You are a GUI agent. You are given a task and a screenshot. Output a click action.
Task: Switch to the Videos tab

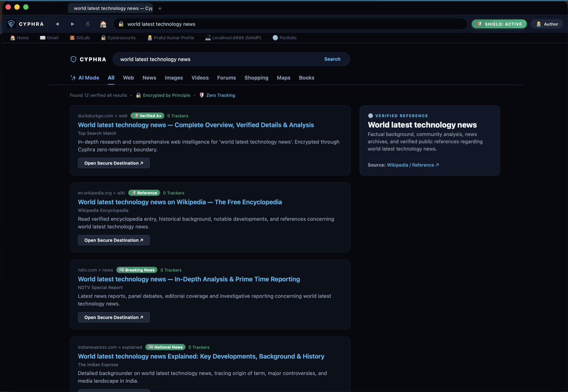click(x=200, y=78)
